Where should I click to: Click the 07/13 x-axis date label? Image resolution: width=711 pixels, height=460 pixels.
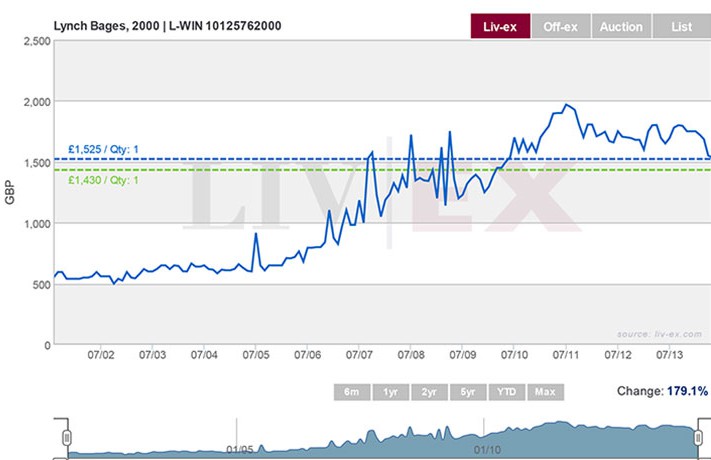pyautogui.click(x=669, y=355)
